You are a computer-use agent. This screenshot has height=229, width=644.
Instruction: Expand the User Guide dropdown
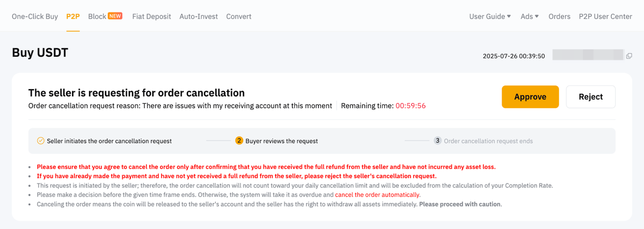[490, 17]
